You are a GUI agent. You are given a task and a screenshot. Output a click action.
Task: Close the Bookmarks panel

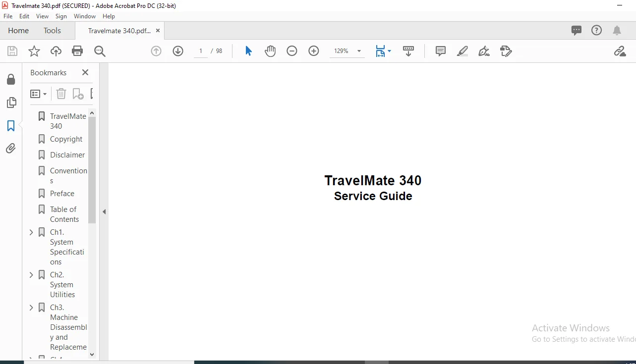click(85, 72)
